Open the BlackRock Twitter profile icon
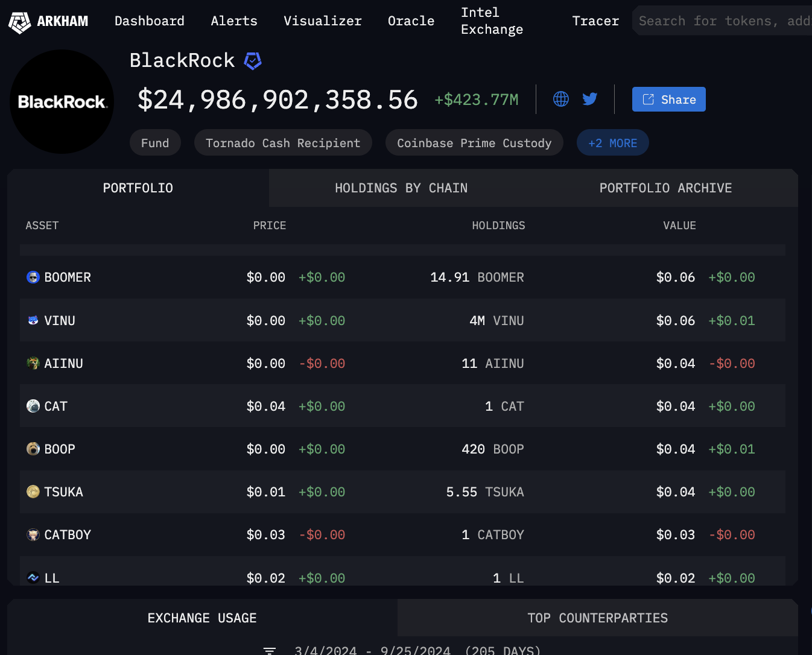 click(x=590, y=99)
